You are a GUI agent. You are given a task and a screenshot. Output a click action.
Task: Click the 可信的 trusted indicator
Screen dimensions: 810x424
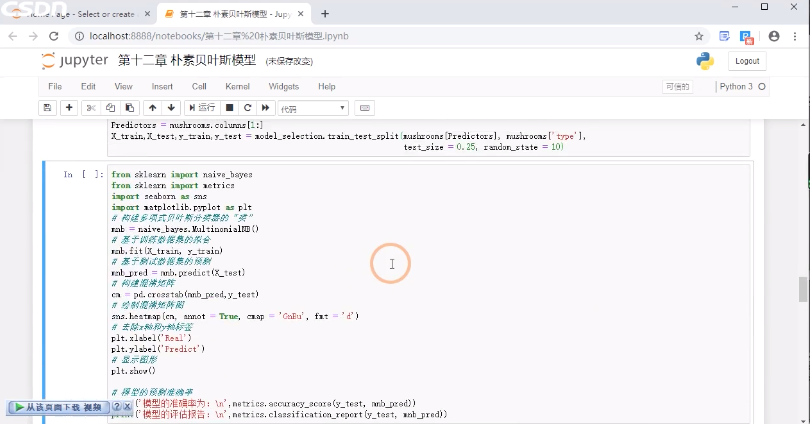[677, 86]
